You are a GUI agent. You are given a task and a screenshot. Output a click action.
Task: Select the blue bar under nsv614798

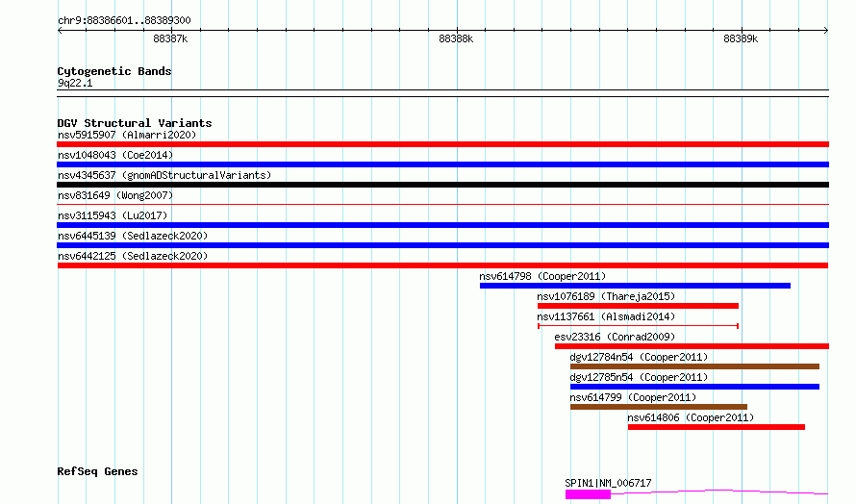[x=635, y=286]
